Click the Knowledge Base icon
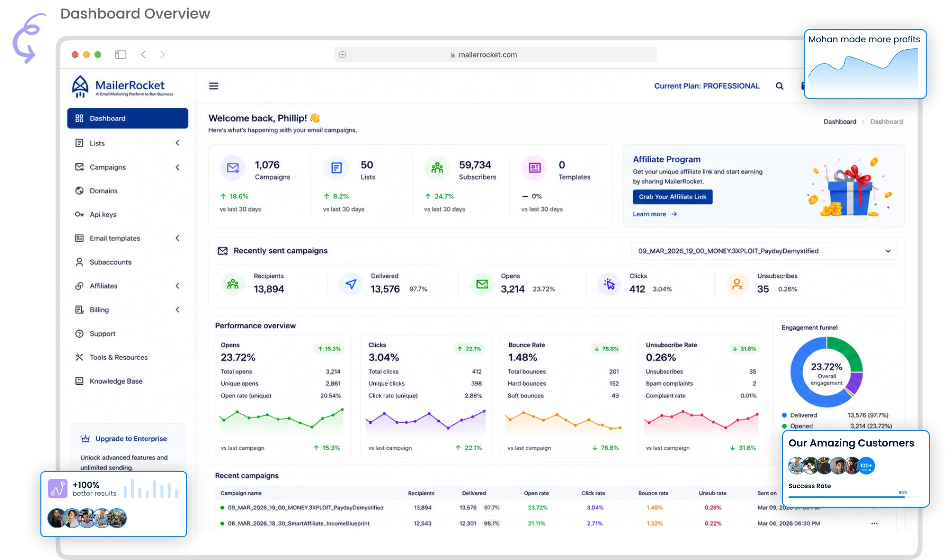 (x=79, y=381)
